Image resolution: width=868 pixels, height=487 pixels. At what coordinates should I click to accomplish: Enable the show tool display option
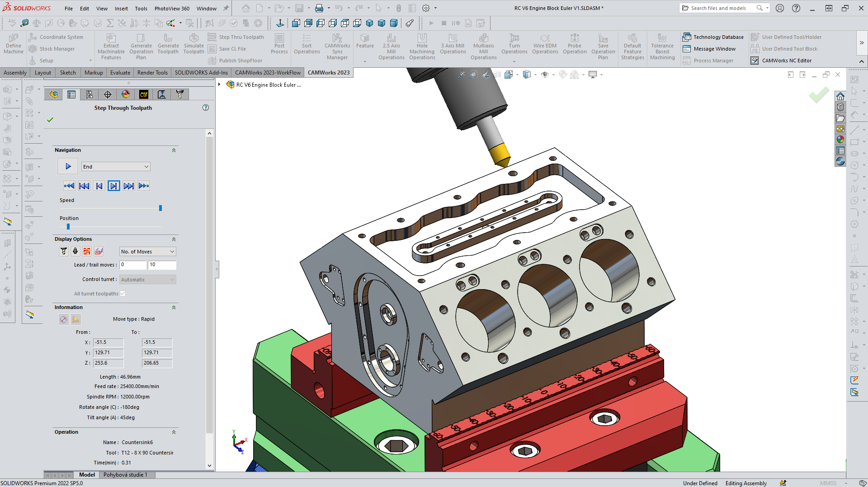(63, 251)
